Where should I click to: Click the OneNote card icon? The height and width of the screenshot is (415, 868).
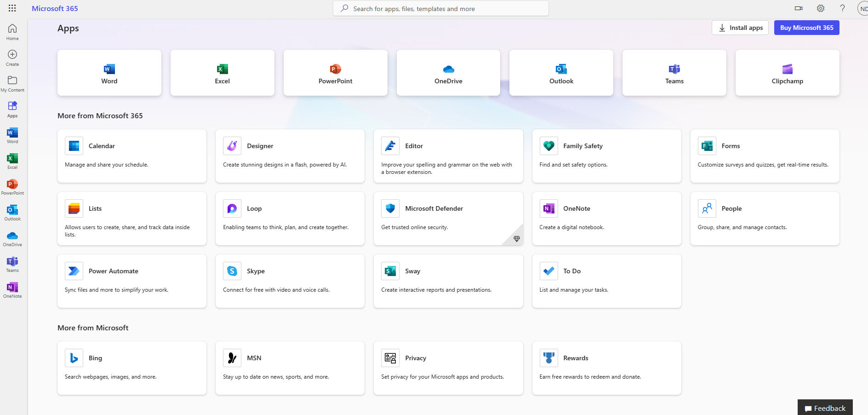click(549, 208)
